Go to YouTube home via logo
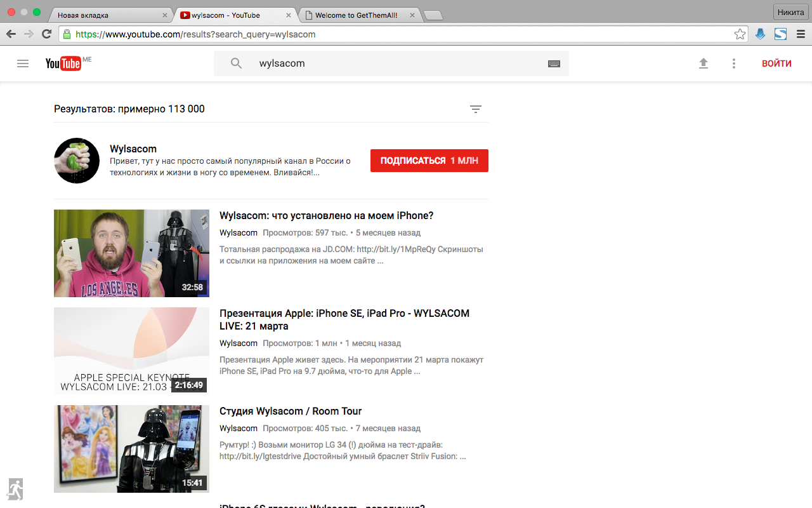 tap(63, 63)
